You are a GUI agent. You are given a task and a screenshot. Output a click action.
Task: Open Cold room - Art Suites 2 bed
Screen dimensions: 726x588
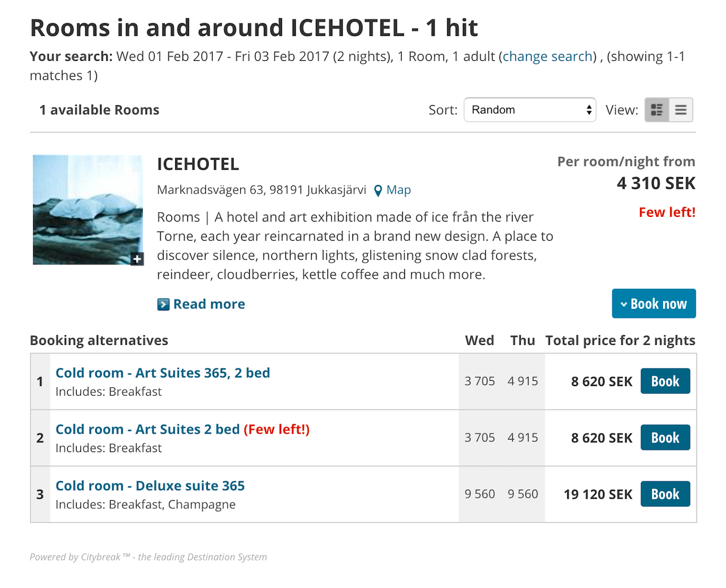point(148,429)
